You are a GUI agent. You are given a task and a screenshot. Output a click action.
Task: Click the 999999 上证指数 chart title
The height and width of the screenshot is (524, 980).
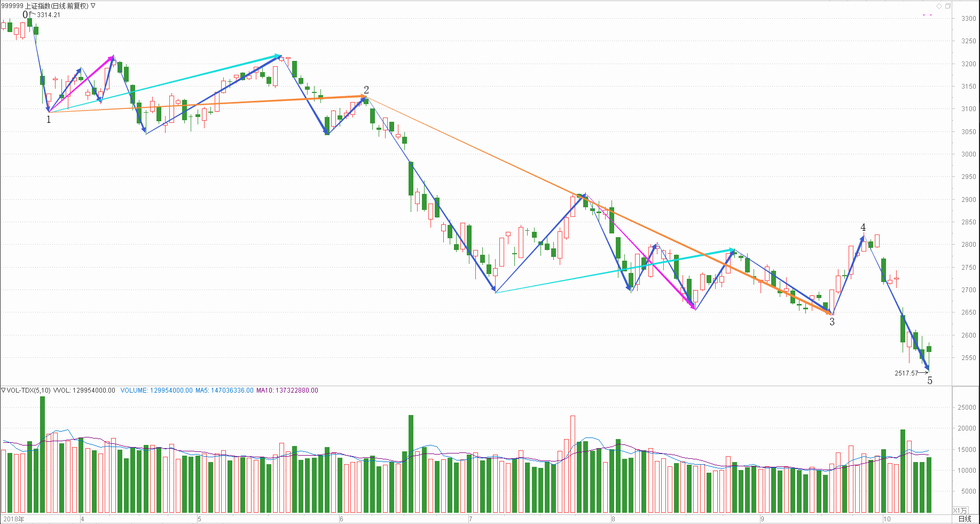[x=45, y=6]
